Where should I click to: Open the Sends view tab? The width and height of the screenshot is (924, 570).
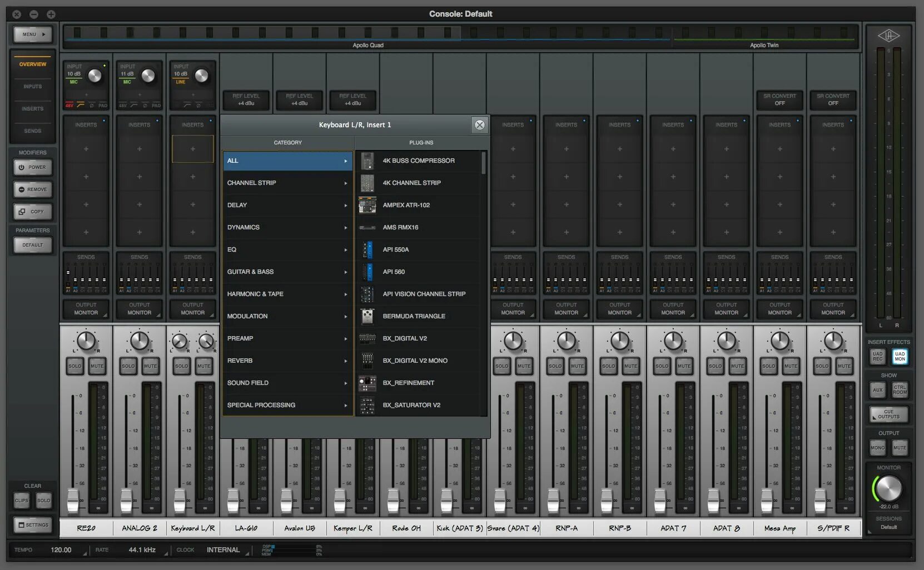[x=33, y=131]
